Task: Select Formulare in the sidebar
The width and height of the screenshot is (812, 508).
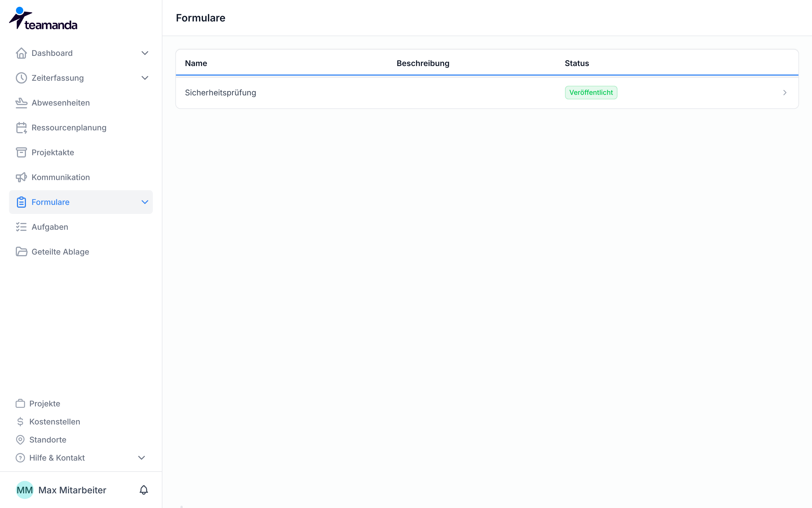Action: click(x=81, y=202)
